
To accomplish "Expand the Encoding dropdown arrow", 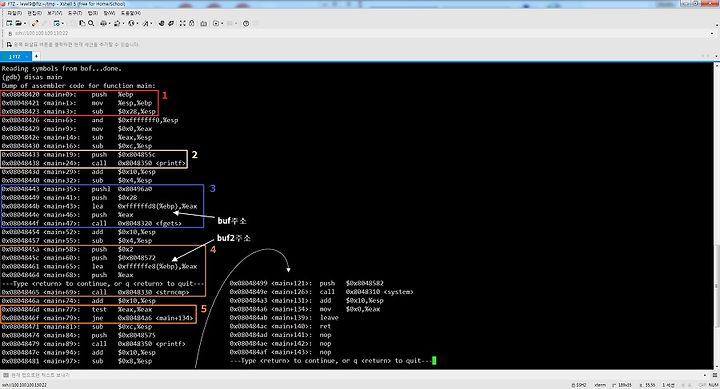I will (x=137, y=23).
